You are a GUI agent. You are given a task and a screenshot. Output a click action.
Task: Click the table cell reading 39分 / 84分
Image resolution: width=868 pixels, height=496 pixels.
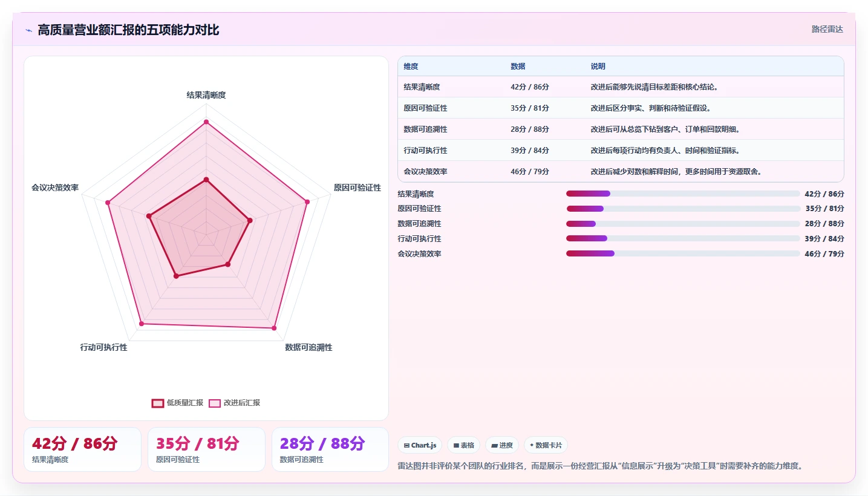coord(530,151)
